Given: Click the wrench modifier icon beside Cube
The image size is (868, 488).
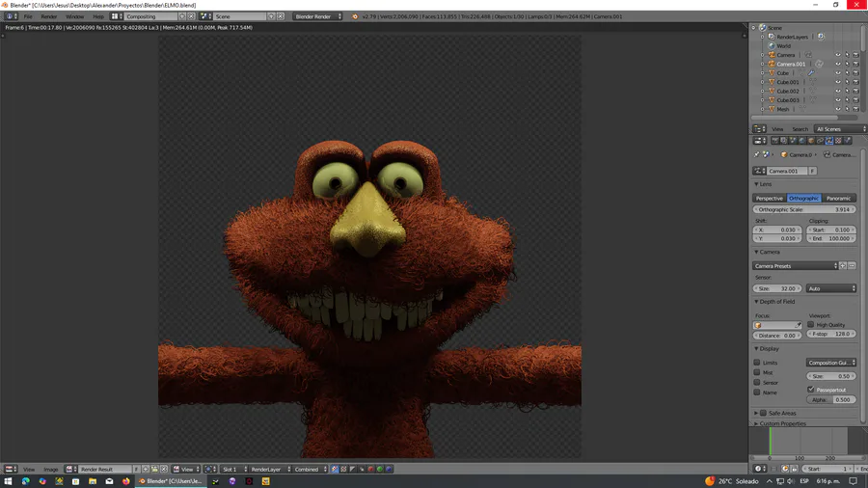Looking at the screenshot, I should [811, 73].
